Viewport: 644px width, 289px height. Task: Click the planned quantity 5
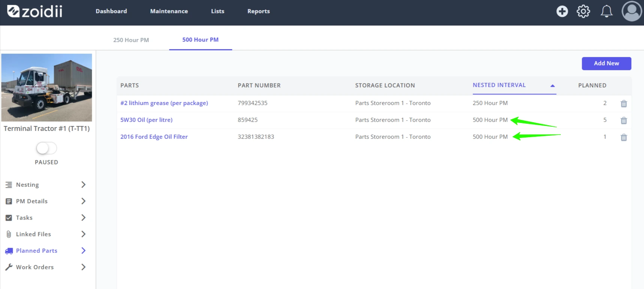605,120
